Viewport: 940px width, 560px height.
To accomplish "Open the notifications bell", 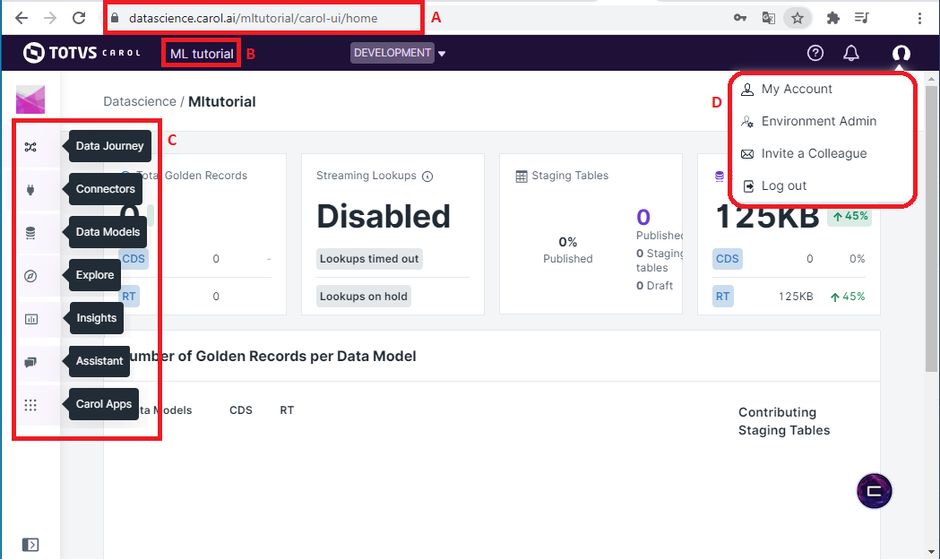I will click(850, 53).
